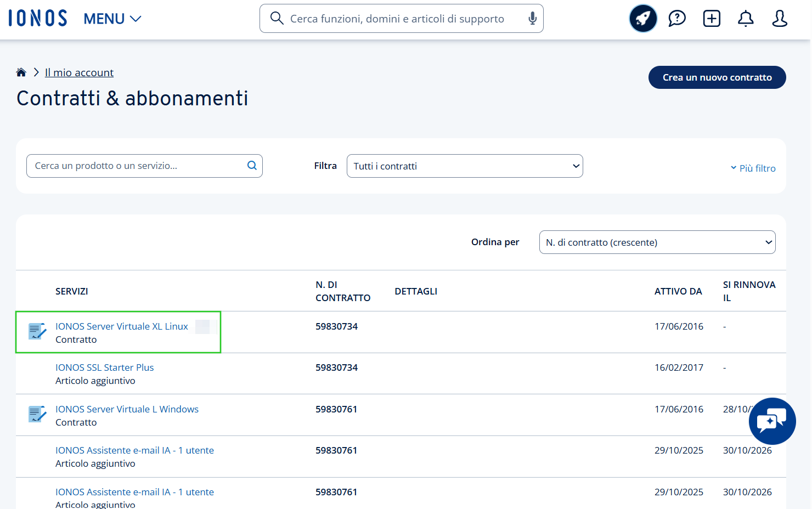The image size is (812, 509).
Task: Click date 17/06/2016 in XL Linux row
Action: [x=679, y=326]
